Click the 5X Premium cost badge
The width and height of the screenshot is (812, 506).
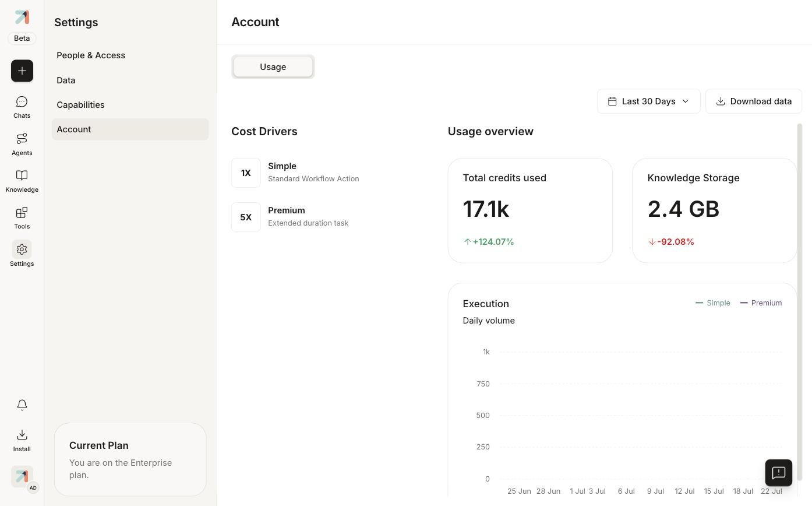point(246,217)
